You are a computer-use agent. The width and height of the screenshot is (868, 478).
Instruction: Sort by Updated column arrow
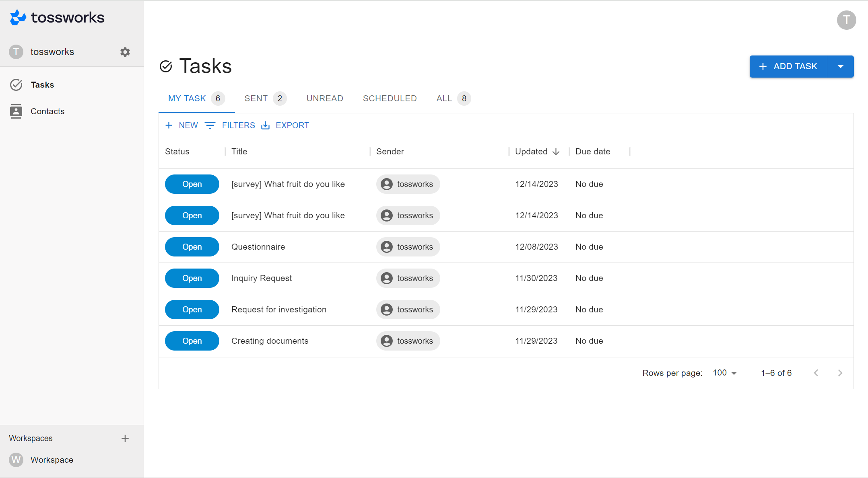[x=556, y=152]
